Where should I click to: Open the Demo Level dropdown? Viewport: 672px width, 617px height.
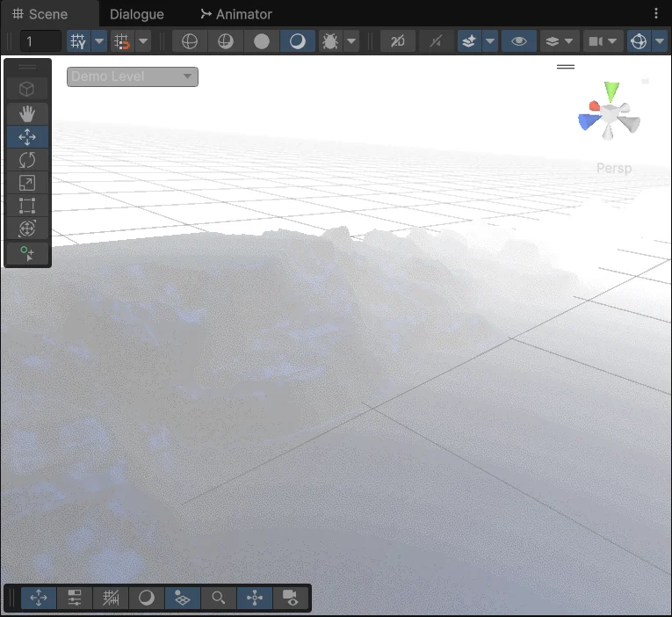132,77
